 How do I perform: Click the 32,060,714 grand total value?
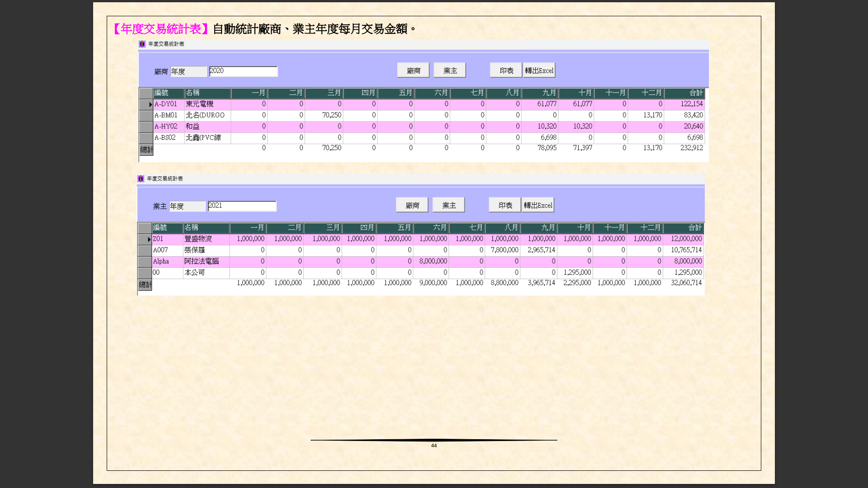pos(686,283)
